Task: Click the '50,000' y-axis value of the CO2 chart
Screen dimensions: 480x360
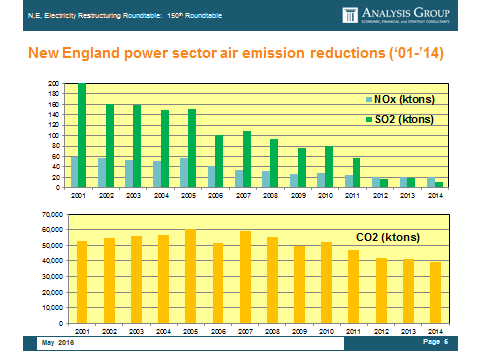Action: [x=52, y=245]
